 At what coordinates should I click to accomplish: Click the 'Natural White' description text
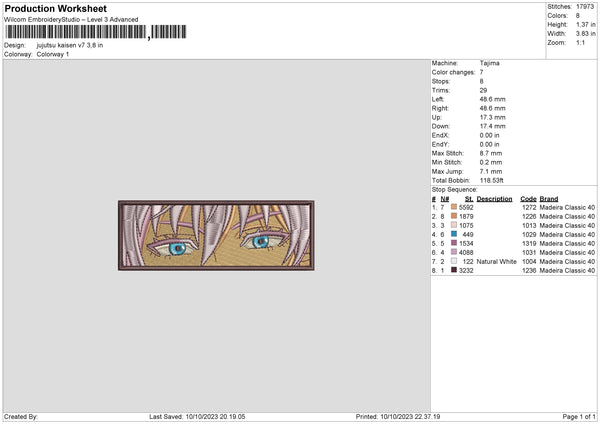pos(496,261)
